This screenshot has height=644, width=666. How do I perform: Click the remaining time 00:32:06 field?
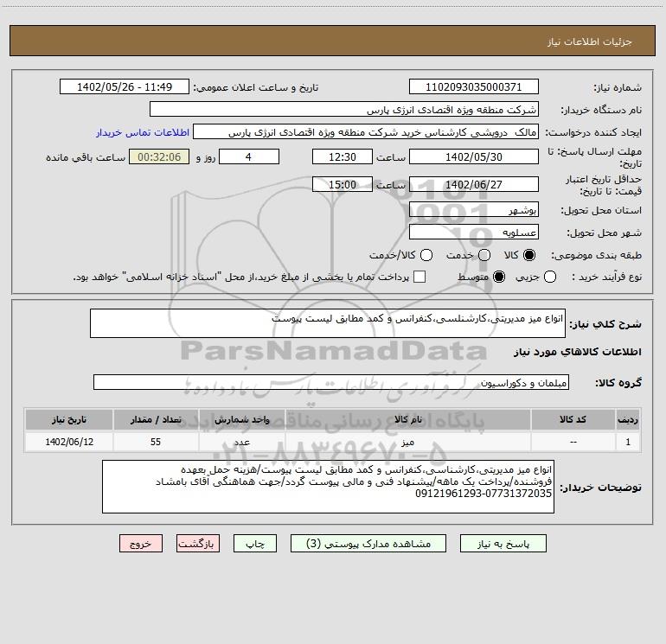158,157
